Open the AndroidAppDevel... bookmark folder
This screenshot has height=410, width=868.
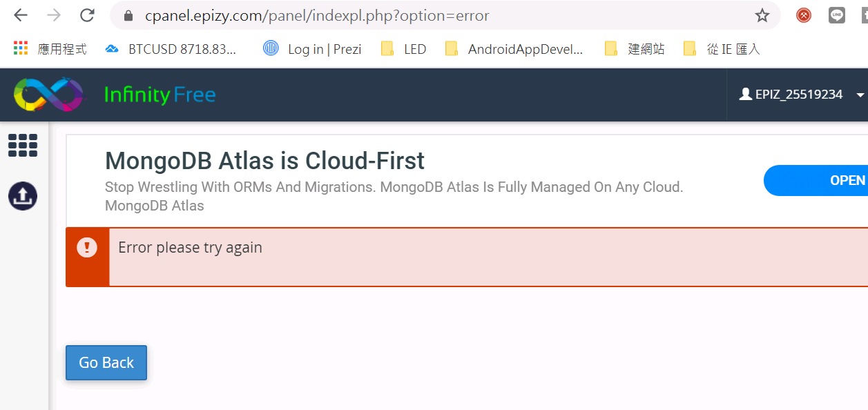click(514, 49)
